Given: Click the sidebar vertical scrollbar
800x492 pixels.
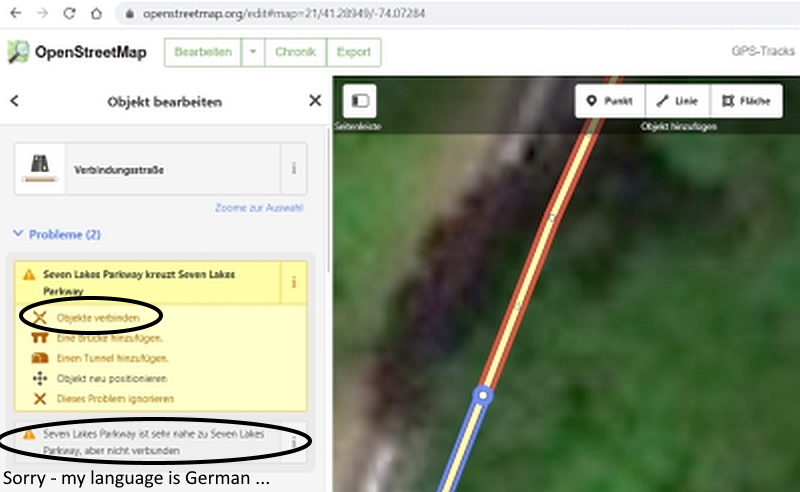Looking at the screenshot, I should (329, 199).
